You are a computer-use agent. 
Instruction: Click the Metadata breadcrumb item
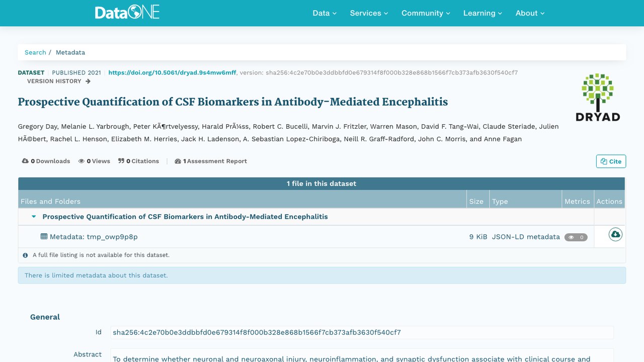pos(70,52)
